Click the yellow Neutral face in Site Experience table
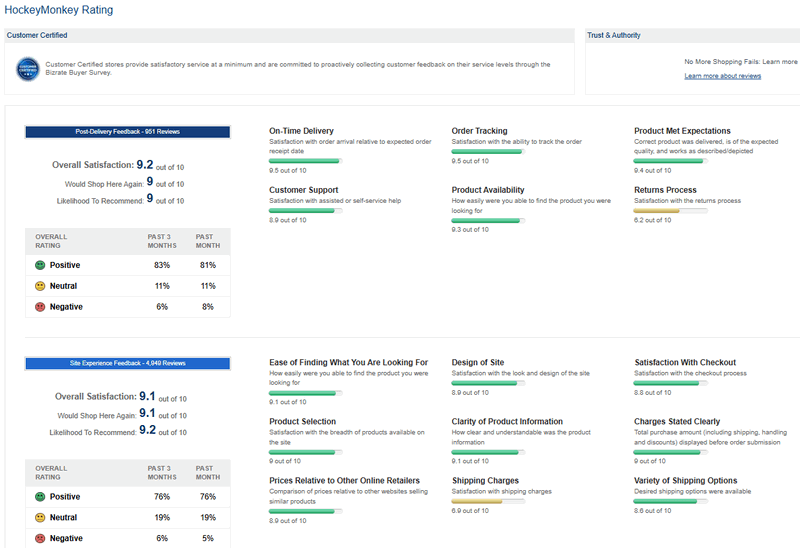Image resolution: width=800 pixels, height=548 pixels. coord(40,518)
